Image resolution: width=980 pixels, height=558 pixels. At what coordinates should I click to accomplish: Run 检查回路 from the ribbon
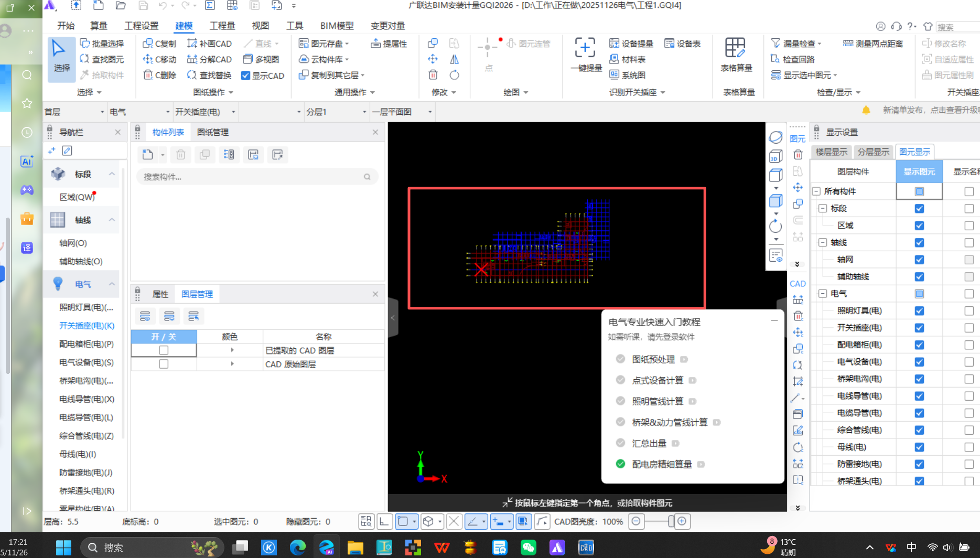[x=794, y=59]
